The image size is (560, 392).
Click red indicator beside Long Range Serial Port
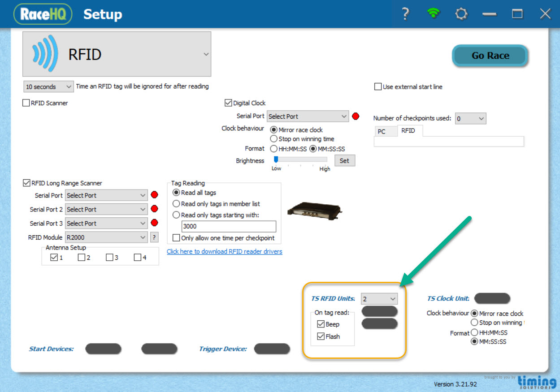click(155, 195)
